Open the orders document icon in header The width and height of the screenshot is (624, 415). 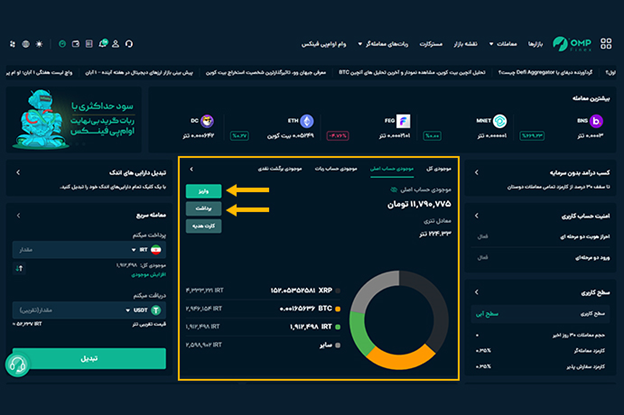point(89,44)
